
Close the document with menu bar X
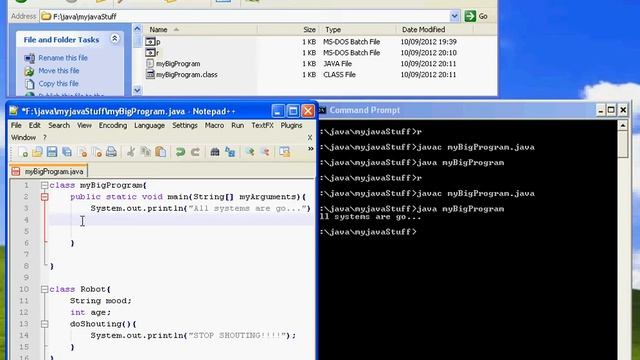coord(310,138)
